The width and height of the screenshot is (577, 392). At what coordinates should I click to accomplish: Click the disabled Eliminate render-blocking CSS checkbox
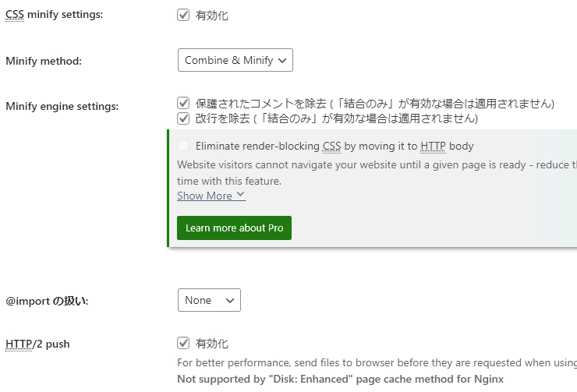(x=183, y=145)
